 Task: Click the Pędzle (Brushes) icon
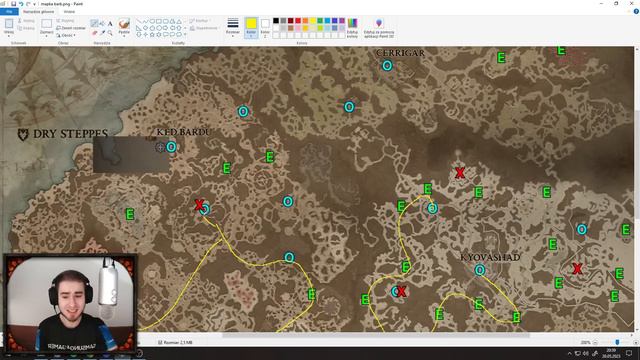[124, 23]
